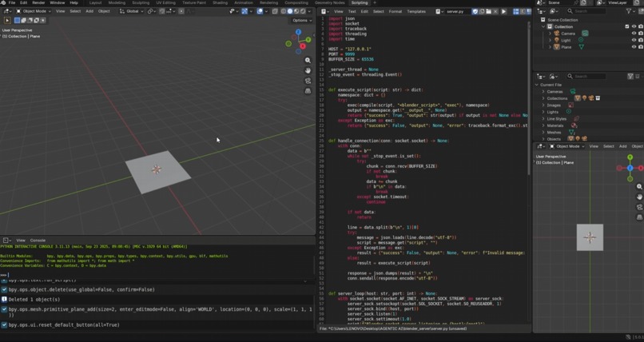The height and width of the screenshot is (342, 644).
Task: Toggle viewport overlays button
Action: 260,11
